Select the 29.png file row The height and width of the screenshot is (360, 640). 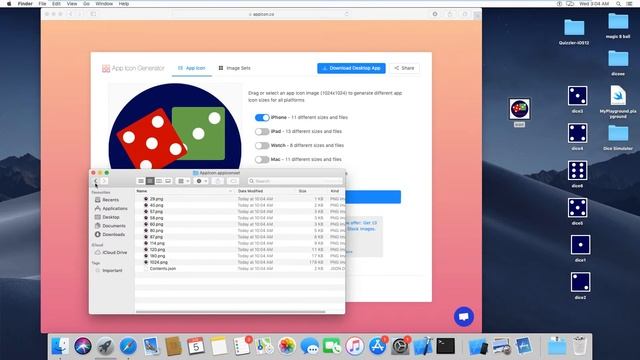pyautogui.click(x=240, y=199)
